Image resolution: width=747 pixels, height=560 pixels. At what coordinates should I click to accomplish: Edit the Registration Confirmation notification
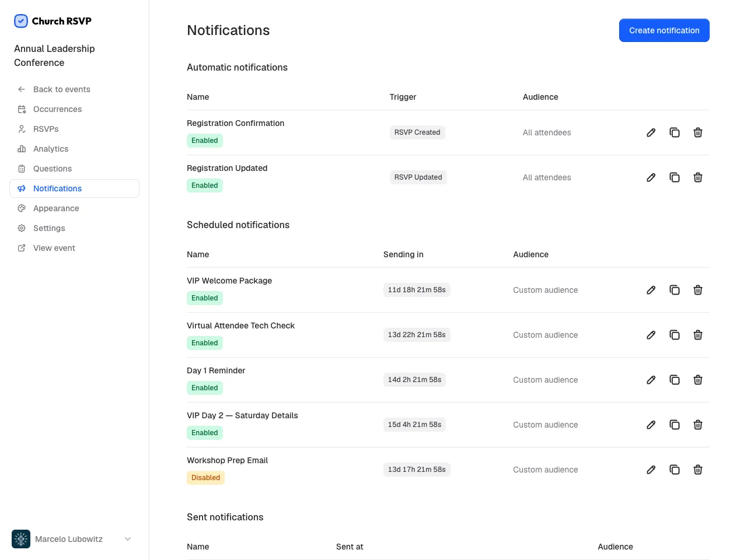[651, 132]
